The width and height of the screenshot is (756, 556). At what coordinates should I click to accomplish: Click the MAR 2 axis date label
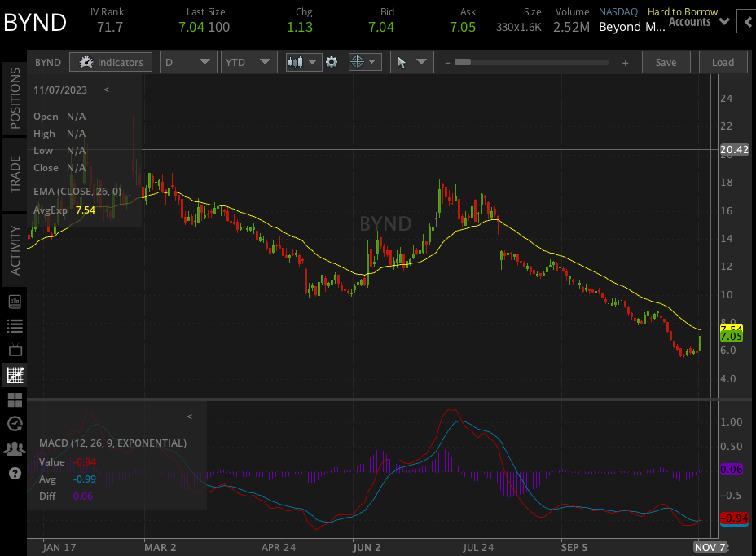pos(160,547)
